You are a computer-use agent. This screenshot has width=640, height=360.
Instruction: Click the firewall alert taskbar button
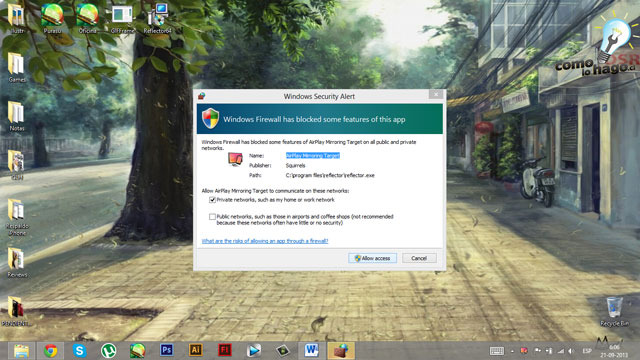[x=341, y=351]
